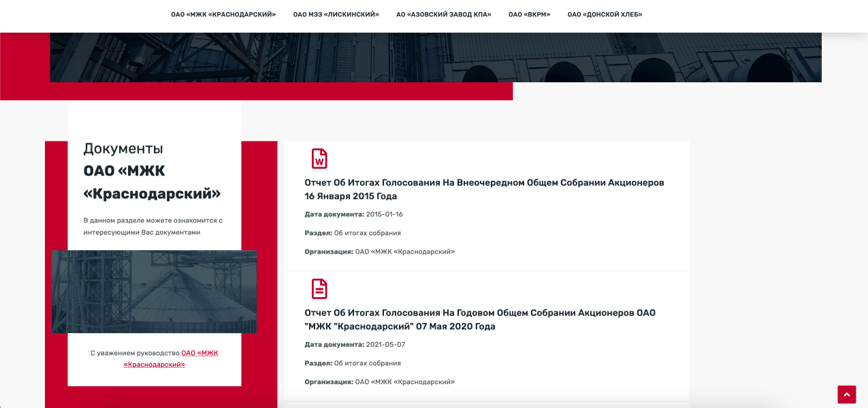Click Раздел: Об итогах собрания in 2020 report

(352, 363)
